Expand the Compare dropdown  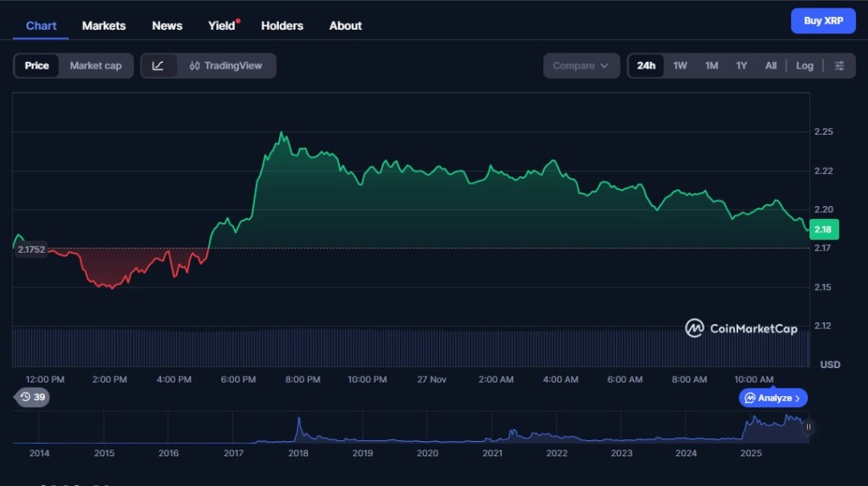tap(581, 66)
